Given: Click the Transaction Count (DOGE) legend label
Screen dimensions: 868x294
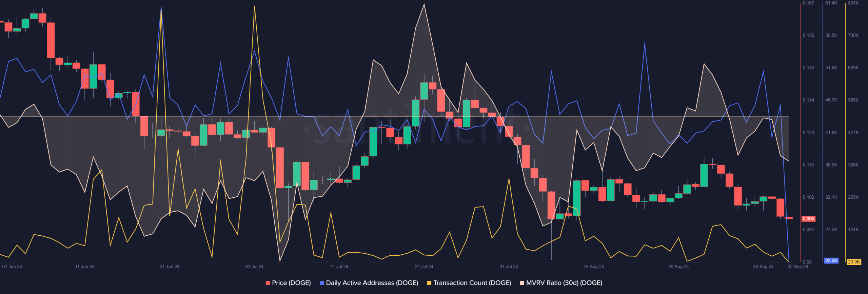Looking at the screenshot, I should tap(472, 283).
